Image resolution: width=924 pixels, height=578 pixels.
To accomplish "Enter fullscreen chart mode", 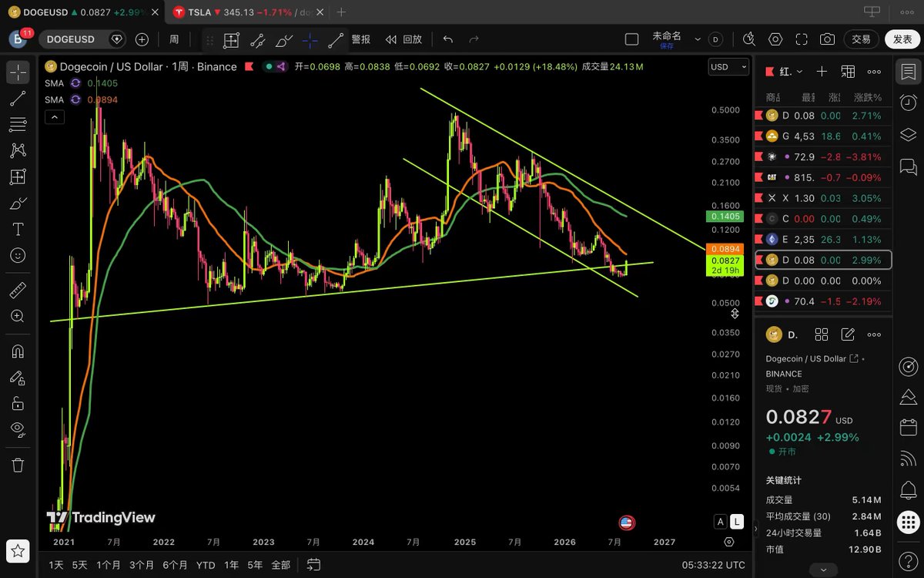I will point(801,39).
